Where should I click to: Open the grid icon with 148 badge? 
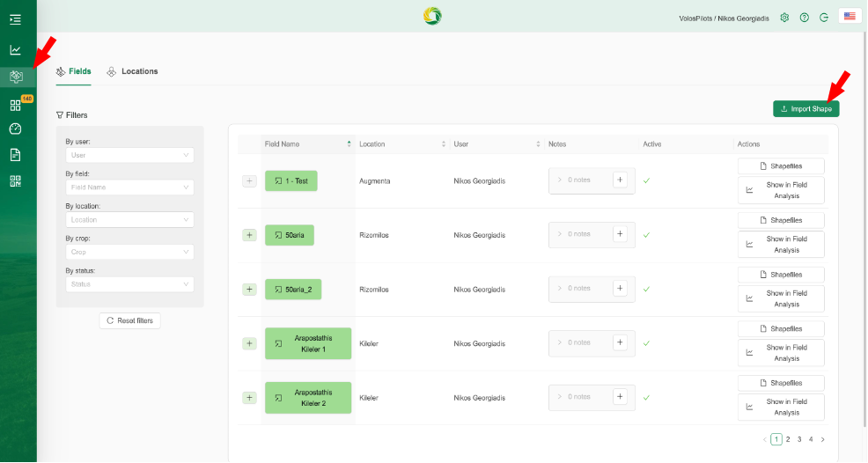(16, 105)
